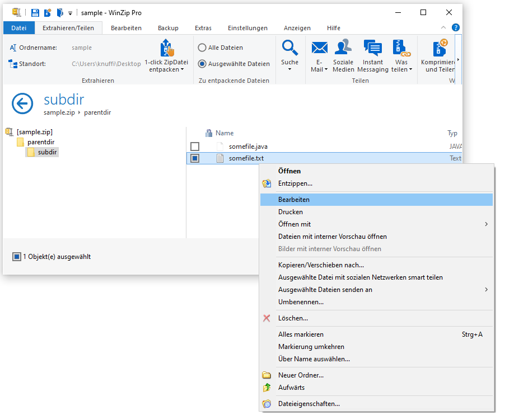Click the Save icon in quick access toolbar

[35, 13]
